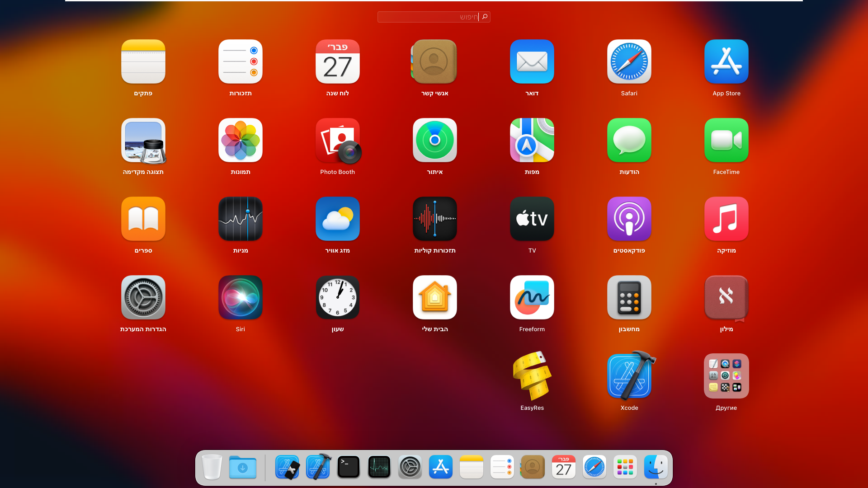Open the Apple TV app
868x488 pixels.
(x=532, y=219)
